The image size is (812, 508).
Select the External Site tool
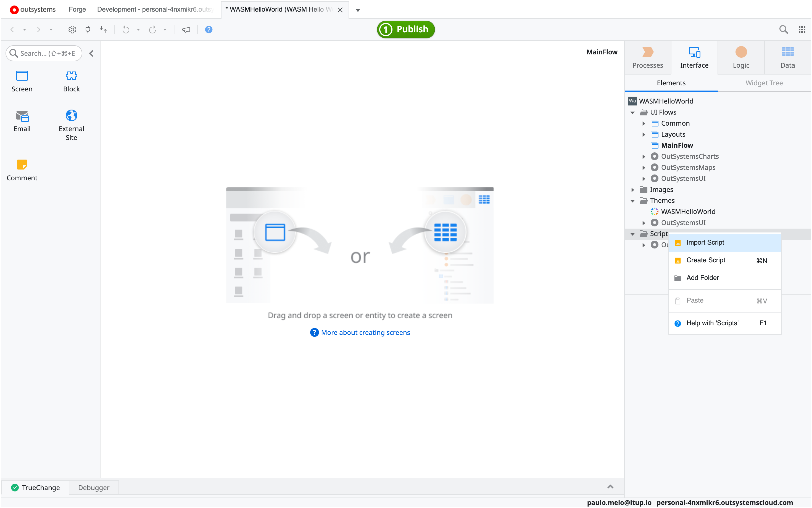(71, 125)
